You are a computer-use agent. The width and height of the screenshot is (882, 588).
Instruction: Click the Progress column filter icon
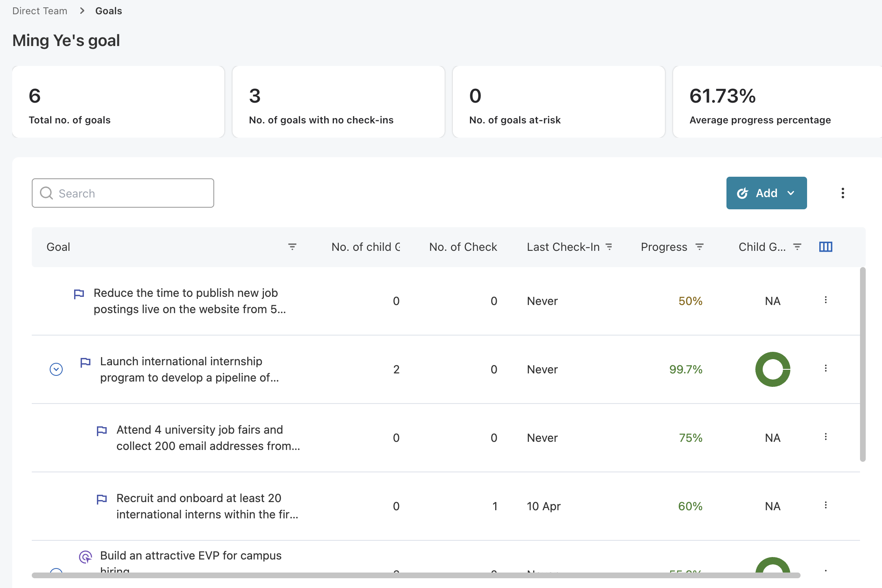click(x=699, y=247)
